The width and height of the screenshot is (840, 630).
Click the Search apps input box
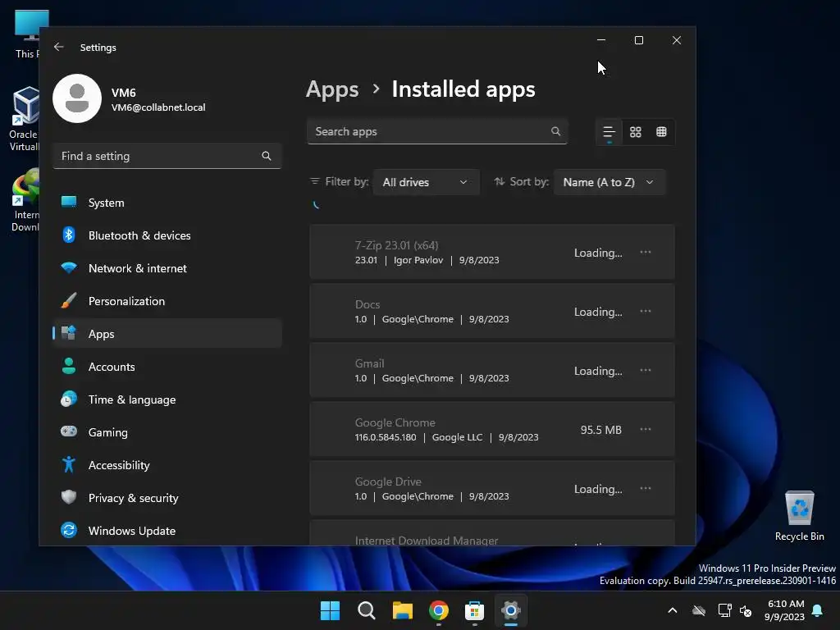pos(437,131)
